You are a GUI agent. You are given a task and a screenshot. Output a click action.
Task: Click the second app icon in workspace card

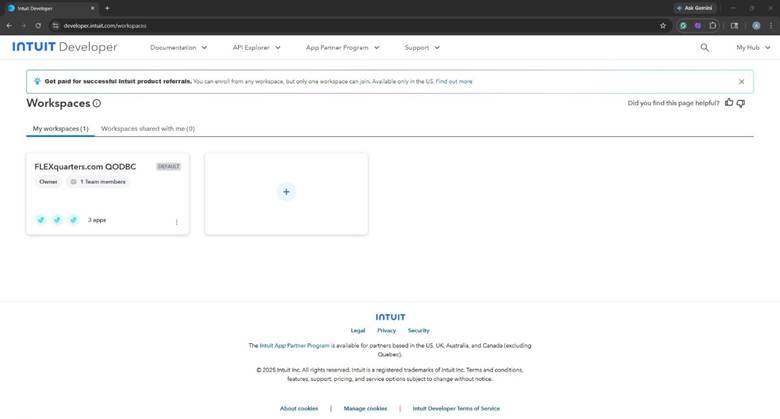(x=57, y=219)
